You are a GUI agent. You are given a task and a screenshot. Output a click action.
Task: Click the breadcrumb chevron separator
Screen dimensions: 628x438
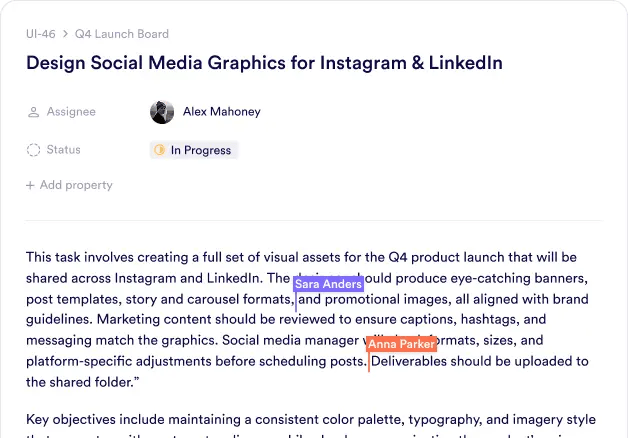coord(65,33)
